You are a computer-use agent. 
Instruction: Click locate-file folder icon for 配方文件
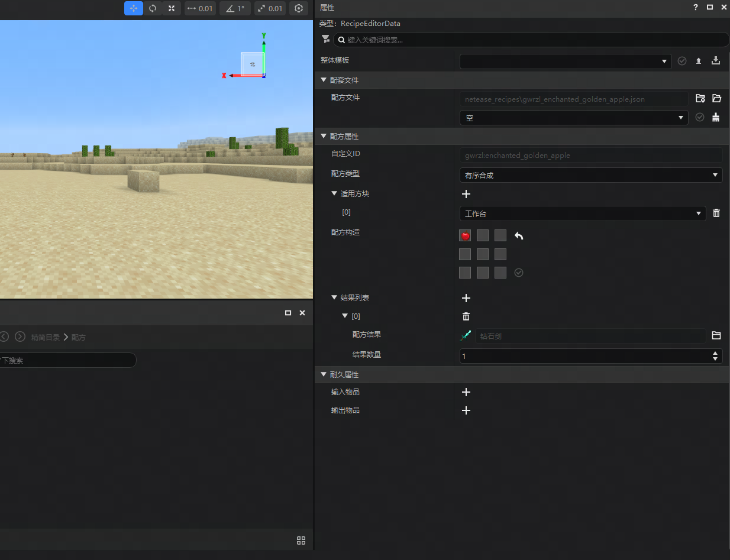700,99
